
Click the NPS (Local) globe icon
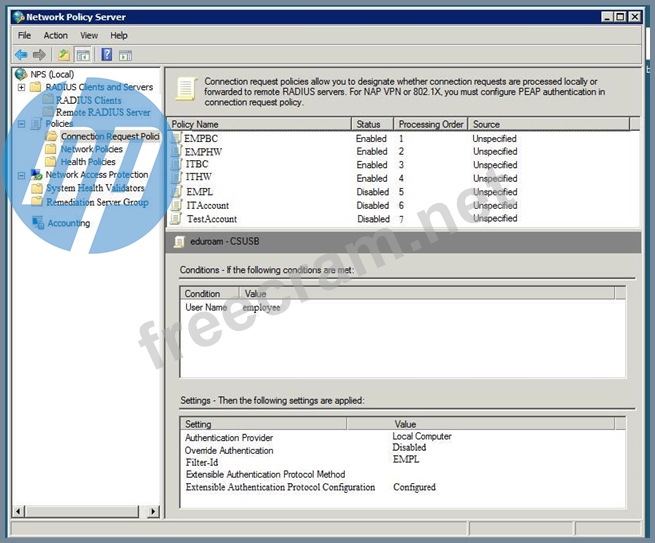21,74
